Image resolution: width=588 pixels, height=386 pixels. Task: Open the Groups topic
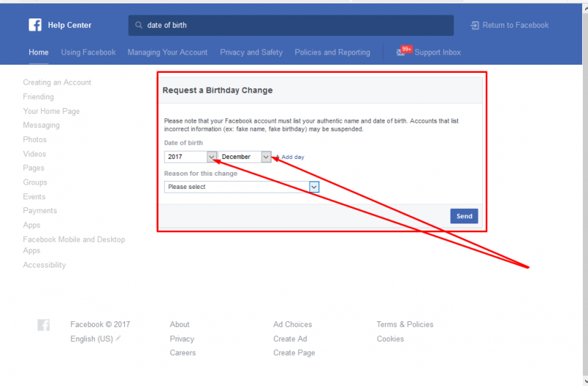coord(35,182)
